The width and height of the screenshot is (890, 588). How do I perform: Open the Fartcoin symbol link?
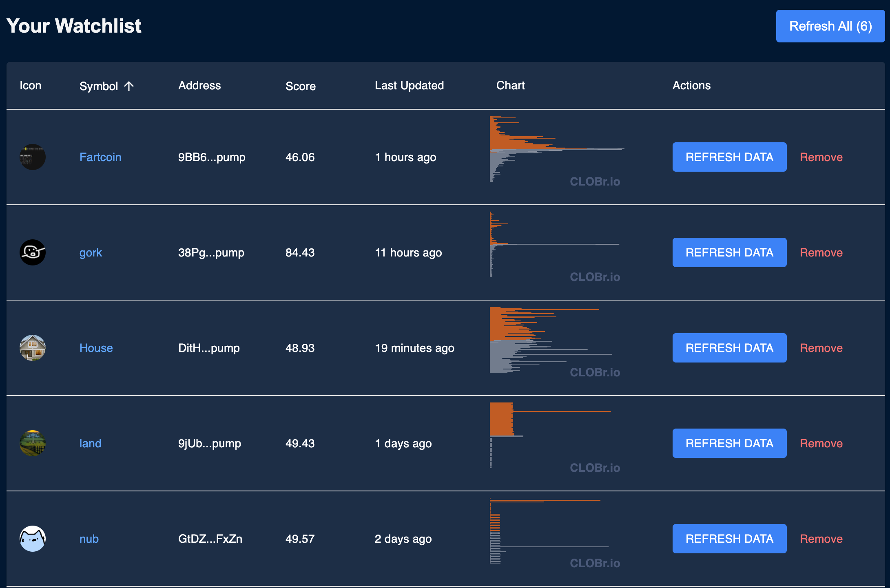coord(100,157)
